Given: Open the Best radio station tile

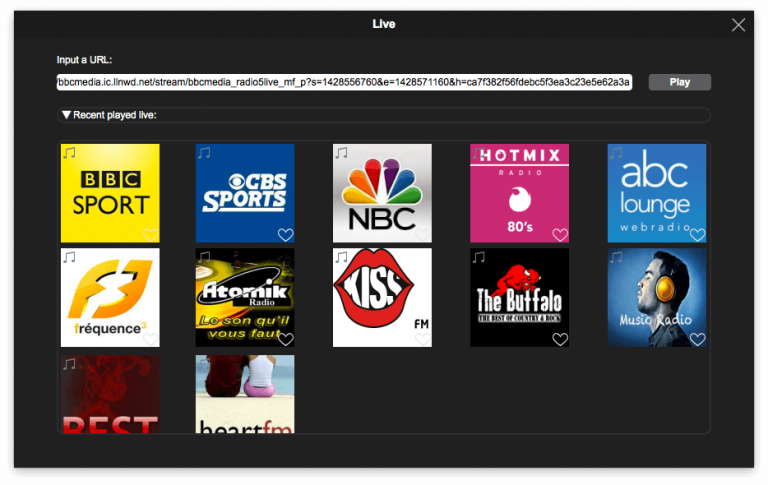Looking at the screenshot, I should [x=110, y=394].
